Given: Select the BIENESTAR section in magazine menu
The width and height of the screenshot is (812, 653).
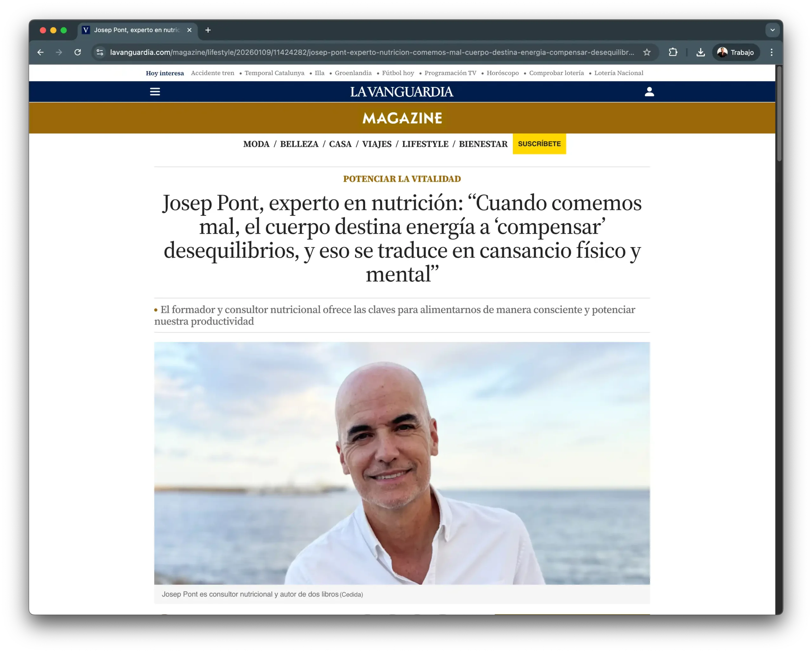Looking at the screenshot, I should [483, 144].
